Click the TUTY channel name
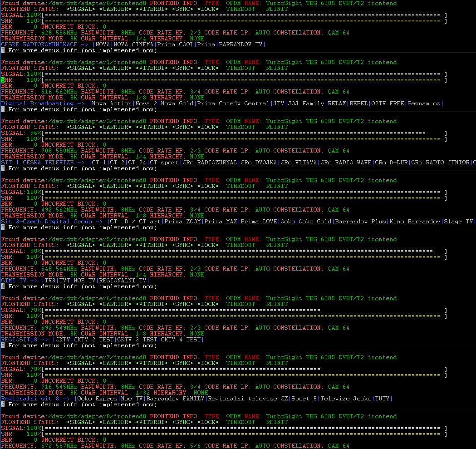Image resolution: width=476 pixels, height=449 pixels. click(x=382, y=399)
